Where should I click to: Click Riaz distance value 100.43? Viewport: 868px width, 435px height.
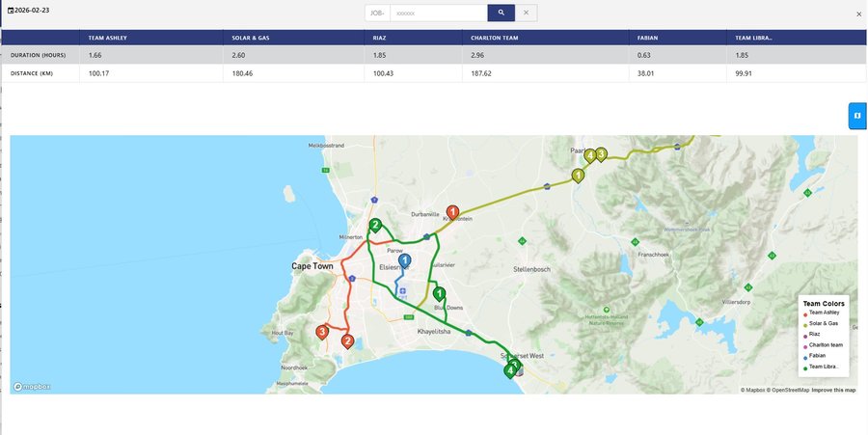[383, 73]
